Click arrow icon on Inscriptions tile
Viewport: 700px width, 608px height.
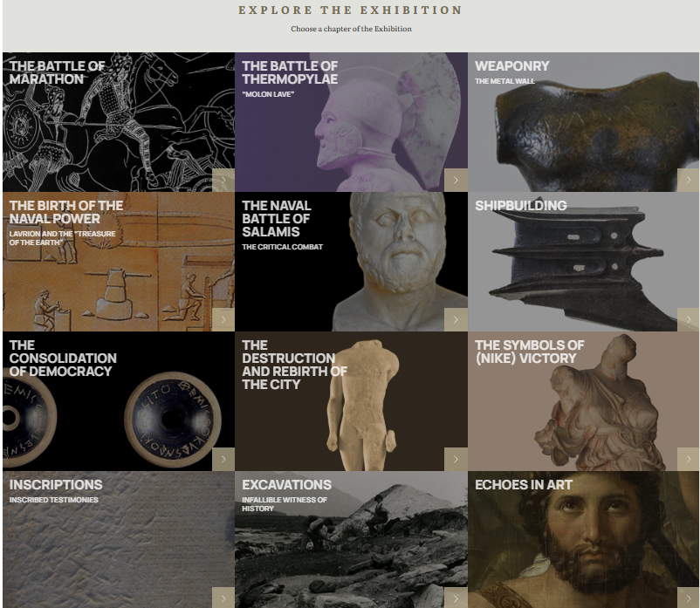tap(223, 598)
